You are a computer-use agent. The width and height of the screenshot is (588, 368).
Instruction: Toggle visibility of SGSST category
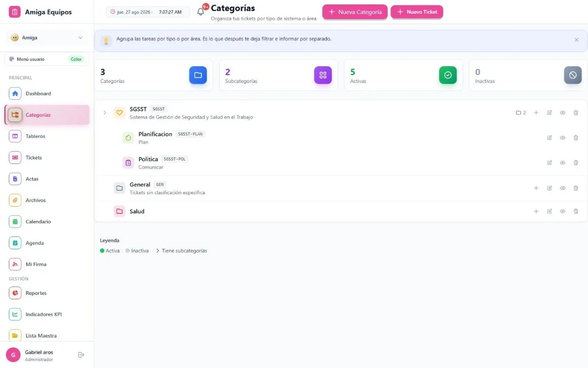coord(563,113)
